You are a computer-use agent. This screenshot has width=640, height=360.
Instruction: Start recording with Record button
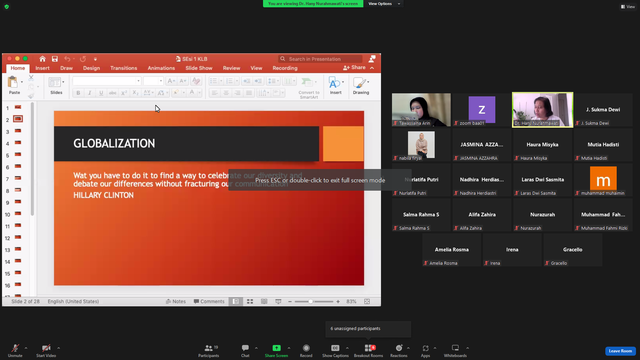(306, 350)
